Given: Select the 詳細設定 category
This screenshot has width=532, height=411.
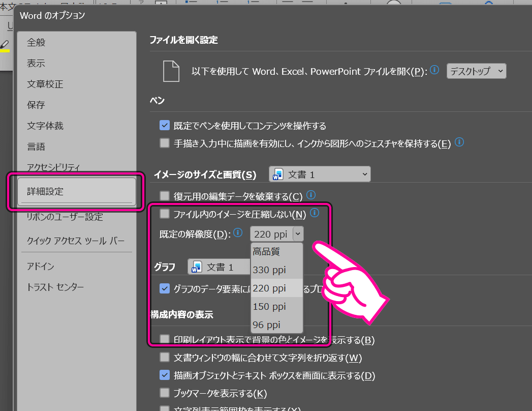Looking at the screenshot, I should tap(77, 192).
